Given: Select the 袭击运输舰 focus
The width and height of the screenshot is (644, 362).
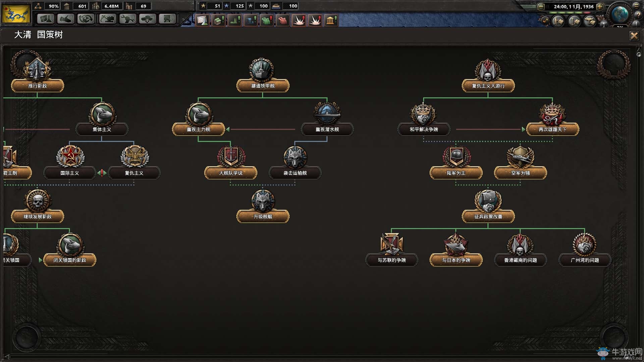Looking at the screenshot, I should pyautogui.click(x=295, y=173).
